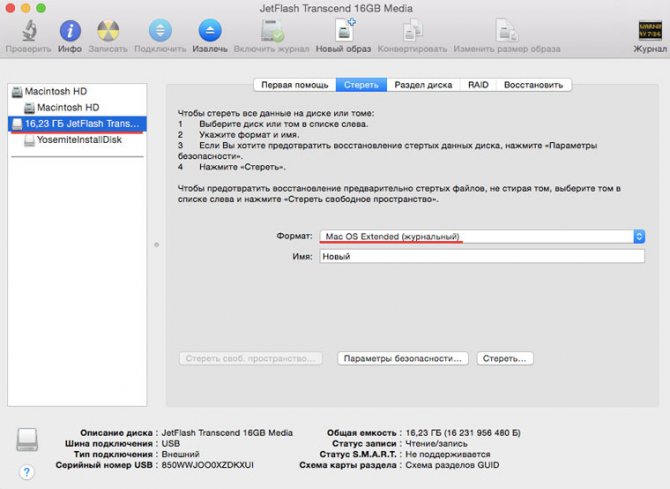Click the Конвертировать toolbar icon
Viewport: 670px width, 489px height.
coord(412,31)
